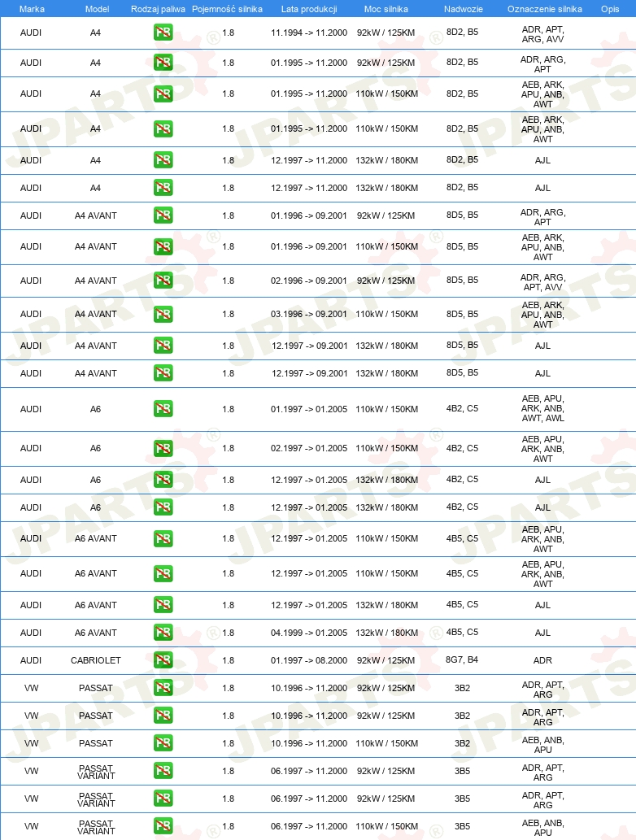Click A6 model in the 02.1997 row
The image size is (636, 840).
[x=95, y=448]
